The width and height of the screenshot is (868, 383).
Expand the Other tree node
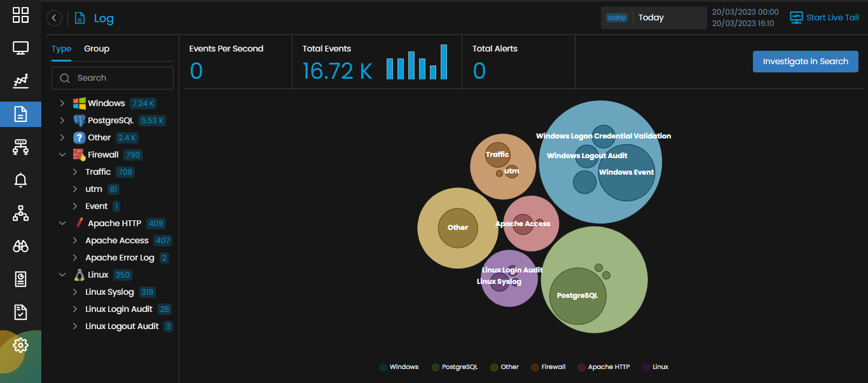(62, 137)
